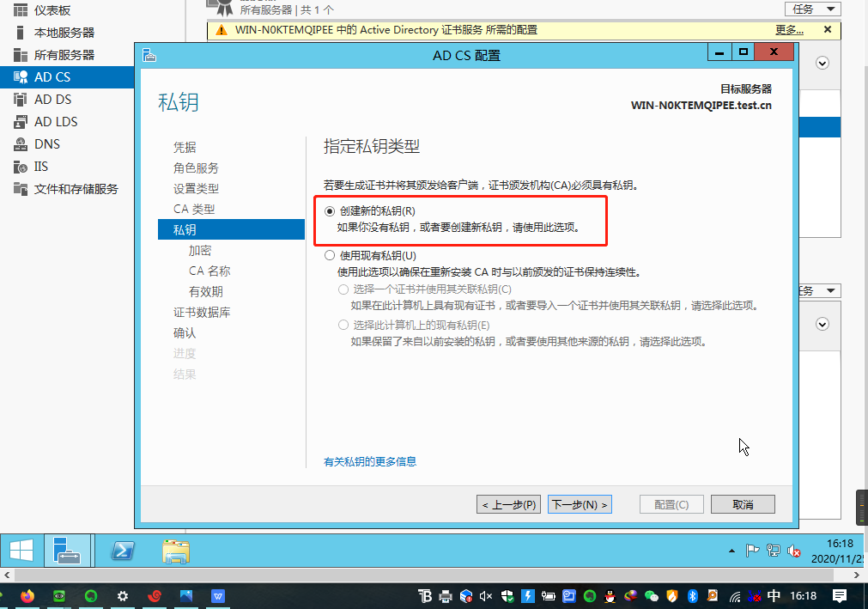Click the printer icon in host tray
Image resolution: width=868 pixels, height=609 pixels.
[x=445, y=596]
